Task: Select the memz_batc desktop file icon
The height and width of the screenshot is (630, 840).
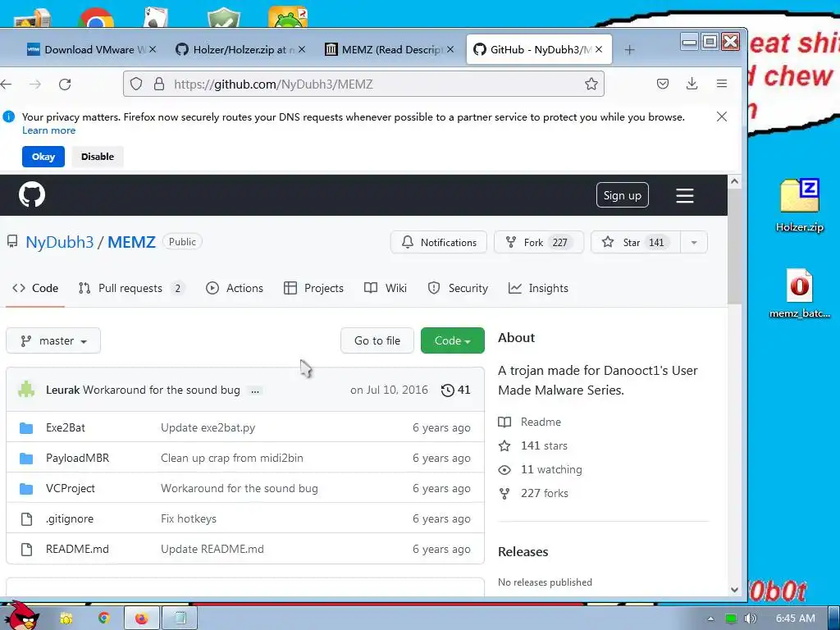Action: point(799,293)
